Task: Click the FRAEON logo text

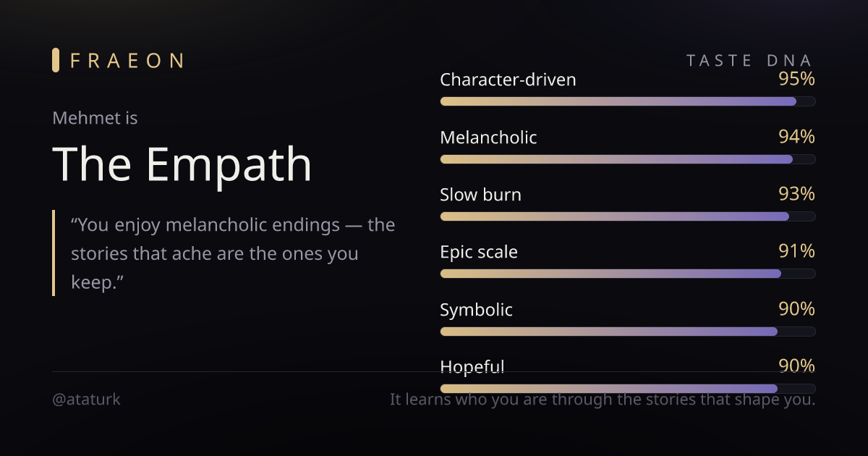Action: (127, 61)
